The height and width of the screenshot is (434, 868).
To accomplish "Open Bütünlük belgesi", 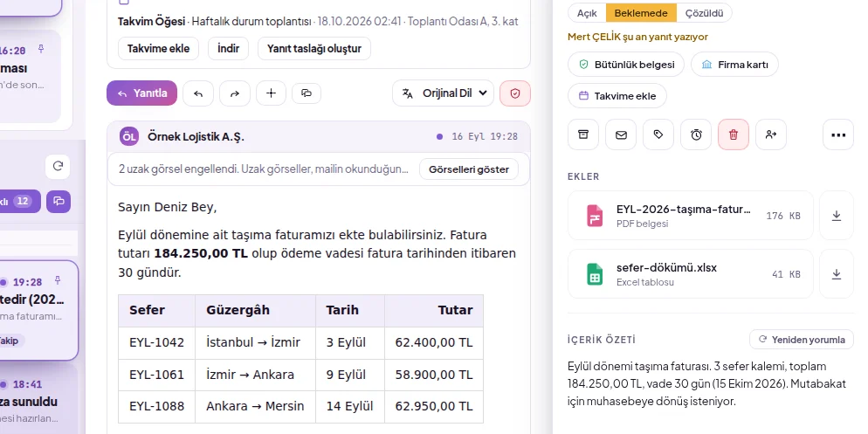I will point(626,65).
